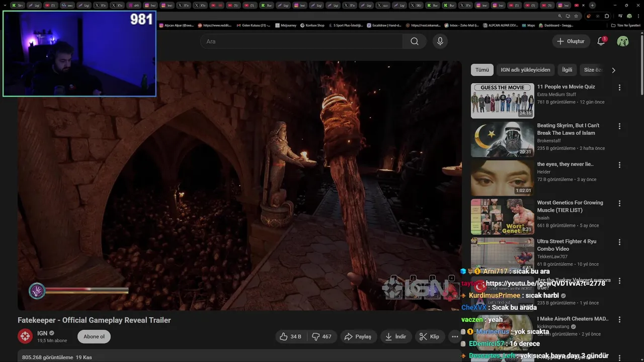Select the İlgili filter chip

[567, 70]
